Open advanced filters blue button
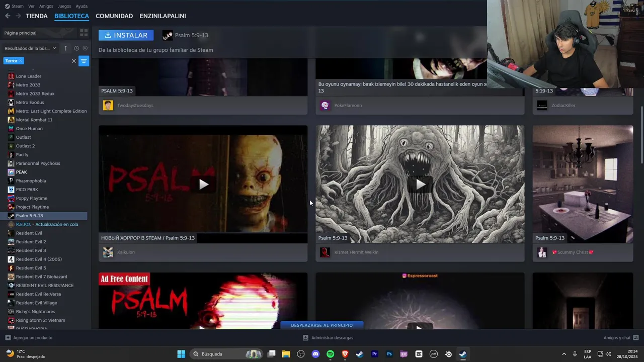 click(x=84, y=61)
